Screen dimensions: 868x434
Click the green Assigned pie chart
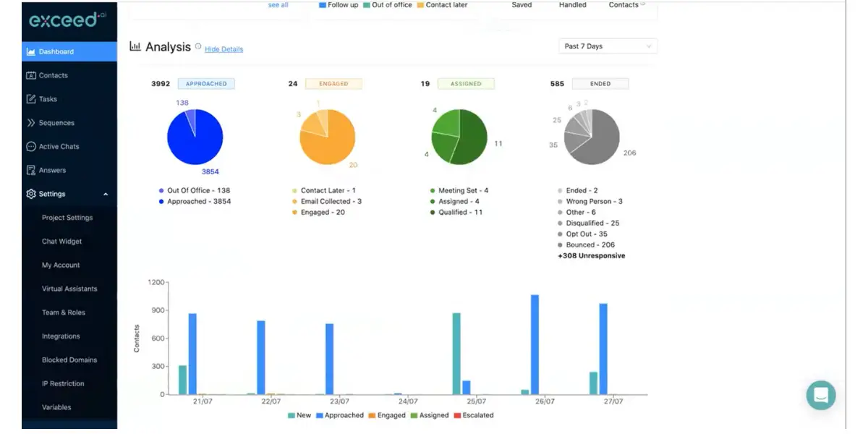coord(459,137)
